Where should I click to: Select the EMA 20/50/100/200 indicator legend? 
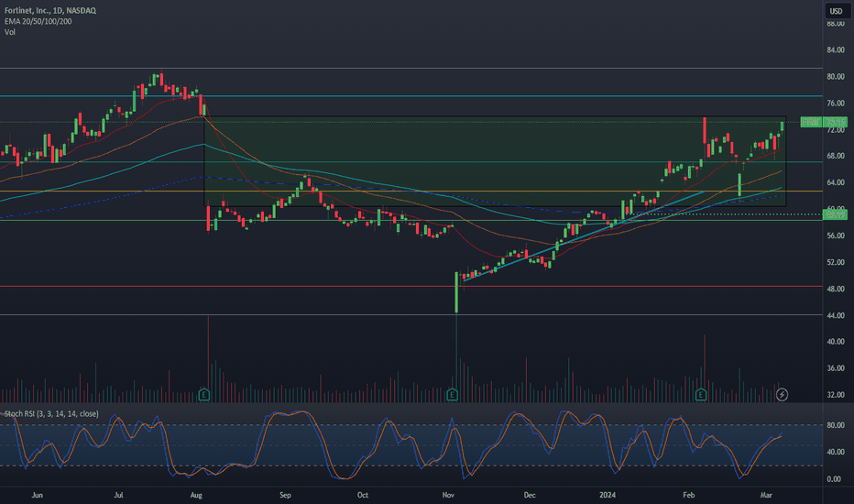pyautogui.click(x=38, y=21)
